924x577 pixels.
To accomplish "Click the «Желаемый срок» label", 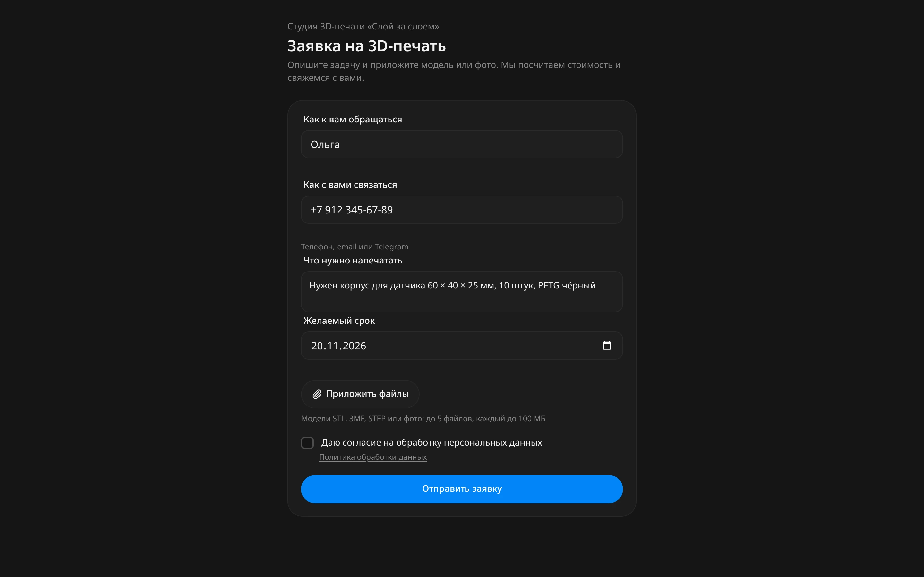I will [x=339, y=321].
